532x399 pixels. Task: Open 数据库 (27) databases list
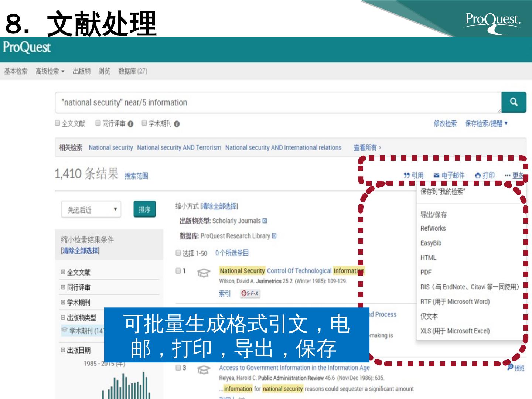pos(133,71)
